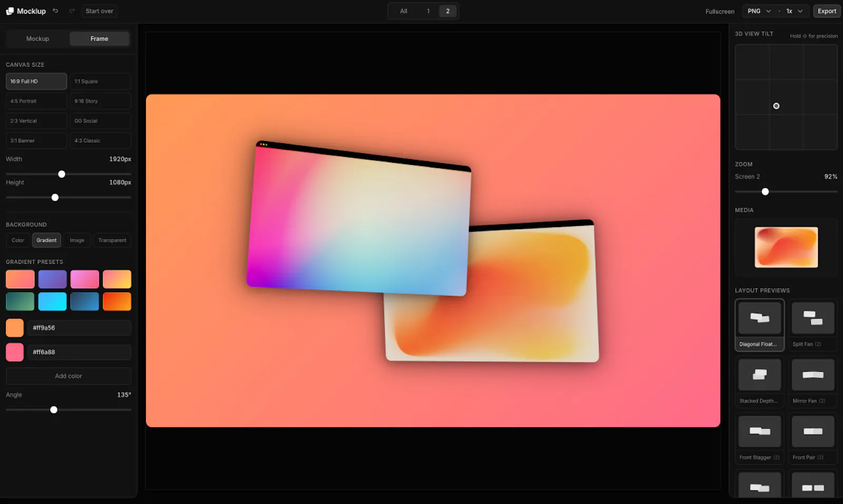843x504 pixels.
Task: Click the 3D view tilt handle
Action: [x=776, y=106]
